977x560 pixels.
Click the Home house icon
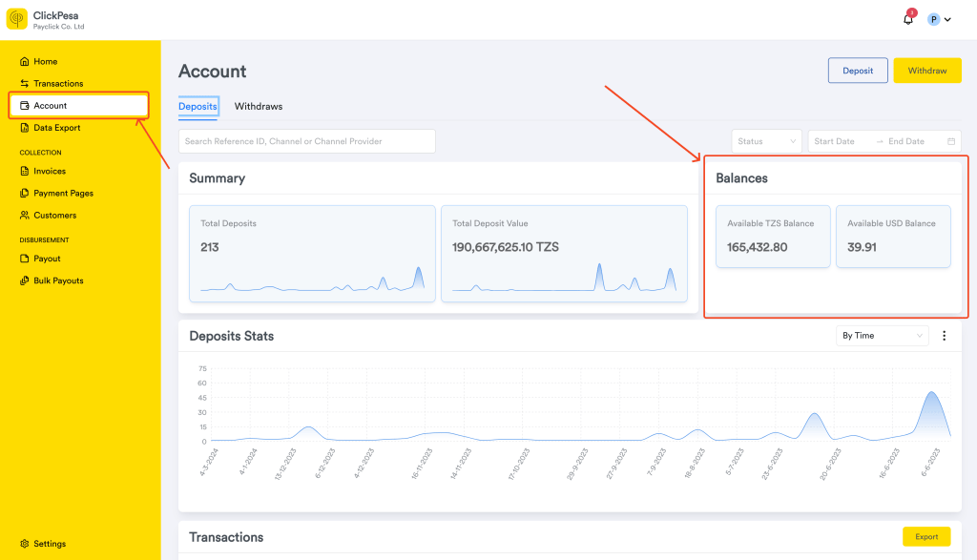[24, 61]
